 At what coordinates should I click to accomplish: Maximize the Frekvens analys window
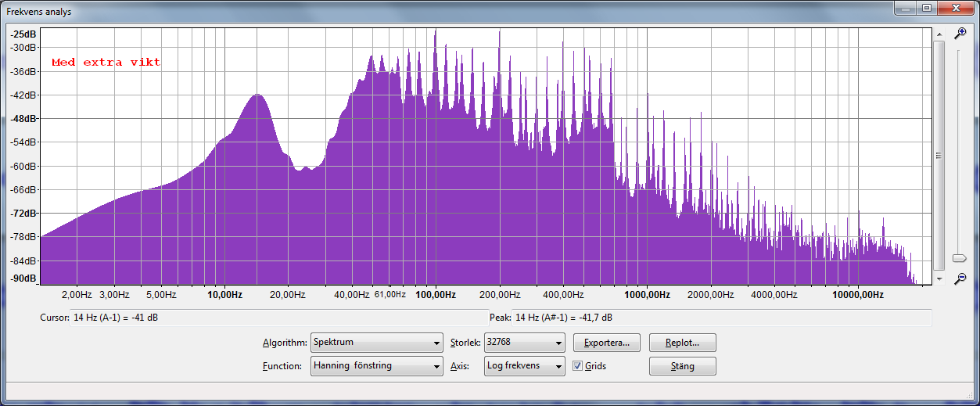[927, 8]
